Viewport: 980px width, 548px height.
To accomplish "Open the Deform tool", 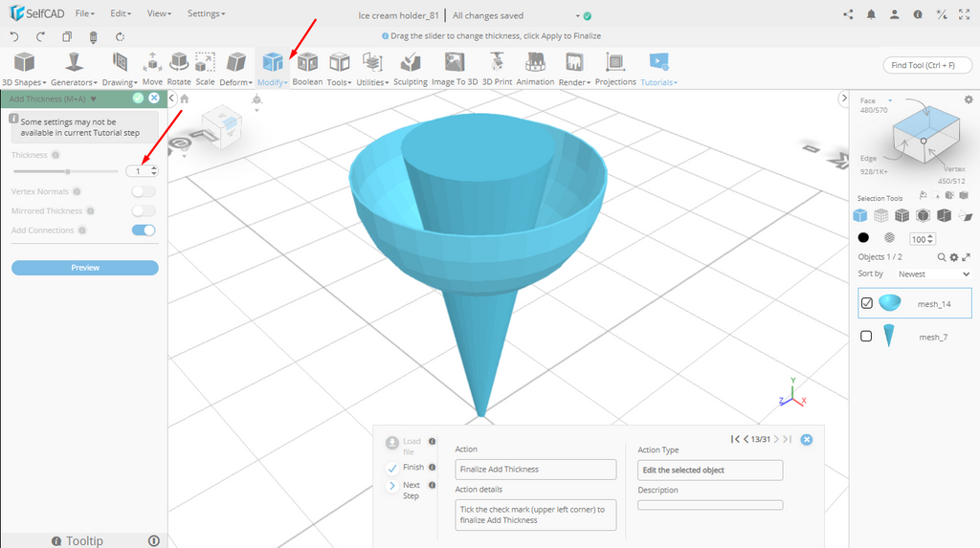I will [x=236, y=70].
